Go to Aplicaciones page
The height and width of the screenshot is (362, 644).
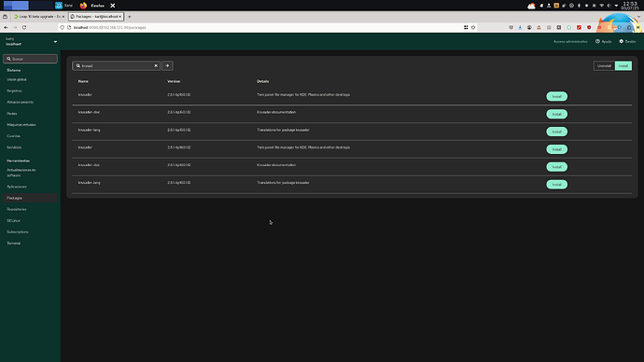pyautogui.click(x=17, y=187)
